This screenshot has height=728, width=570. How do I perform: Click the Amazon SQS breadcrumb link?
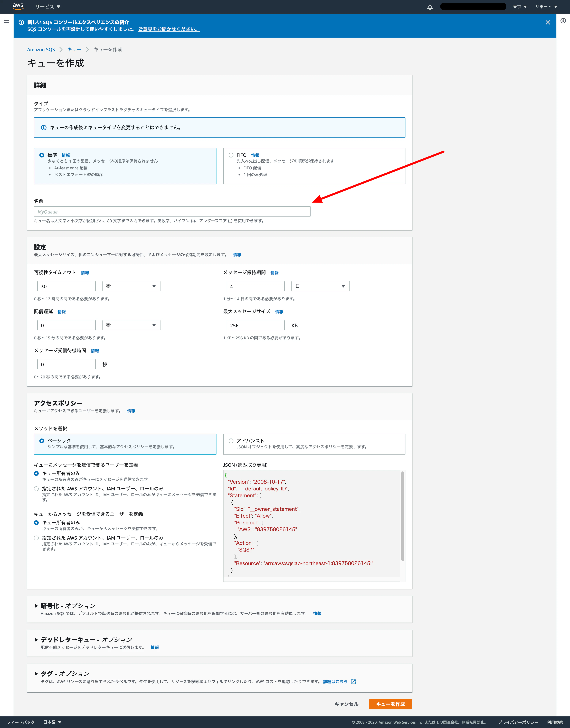pos(41,49)
